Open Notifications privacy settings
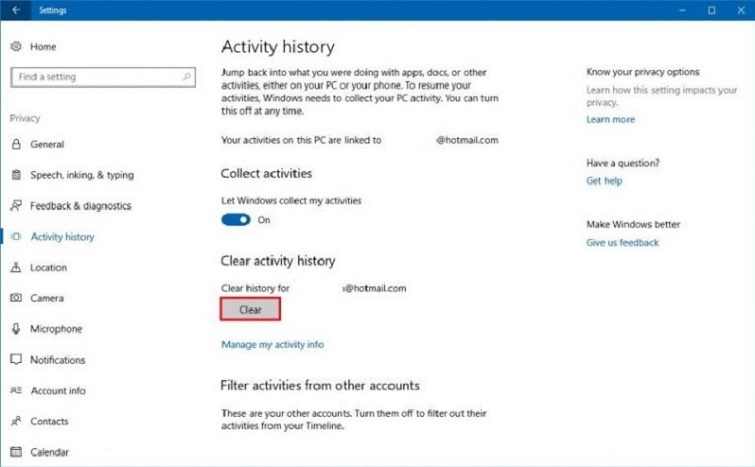This screenshot has height=467, width=755. [57, 360]
